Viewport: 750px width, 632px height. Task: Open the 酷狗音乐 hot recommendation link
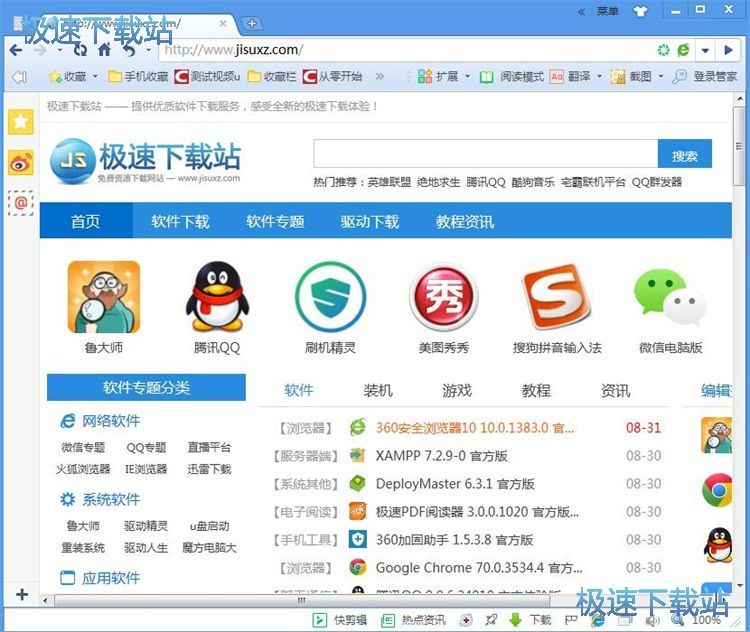click(533, 182)
